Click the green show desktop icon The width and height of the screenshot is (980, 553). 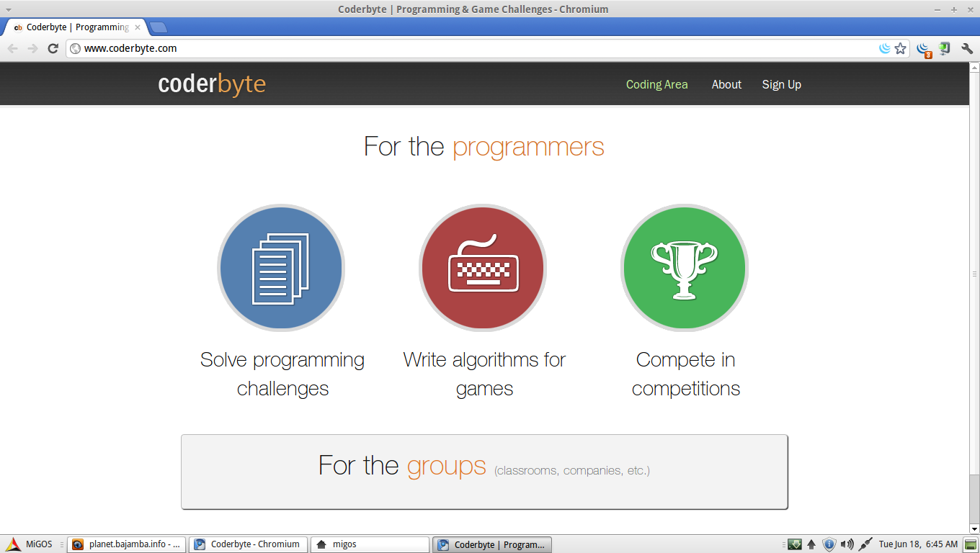971,544
